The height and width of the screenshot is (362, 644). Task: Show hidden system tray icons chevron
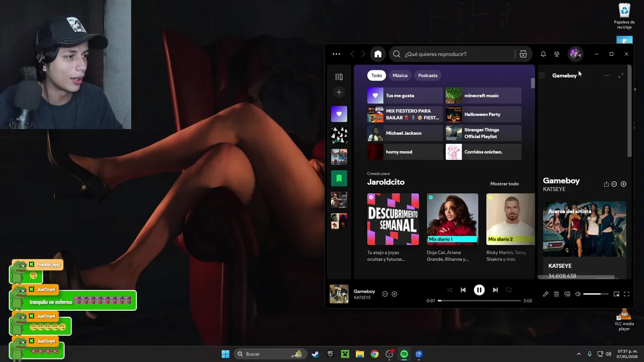point(579,354)
